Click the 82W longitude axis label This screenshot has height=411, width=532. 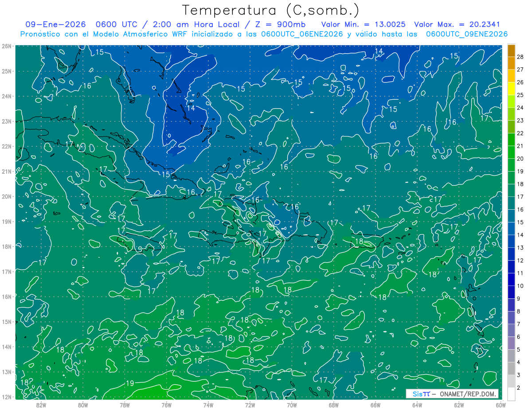tap(41, 405)
